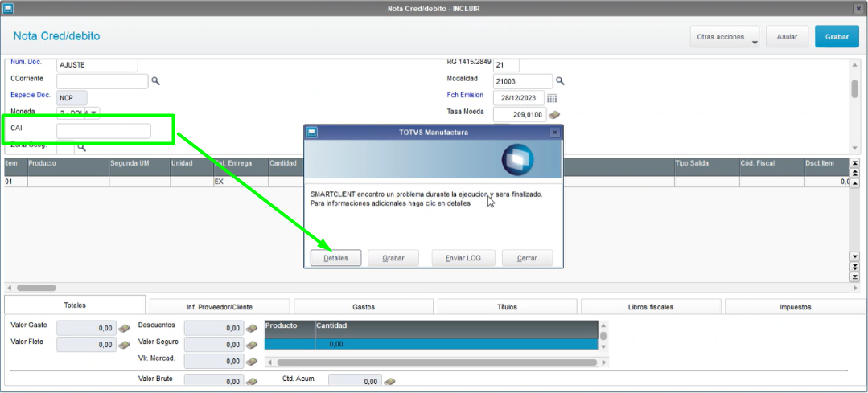The image size is (868, 393).
Task: Switch to the Totales tab
Action: pos(75,305)
